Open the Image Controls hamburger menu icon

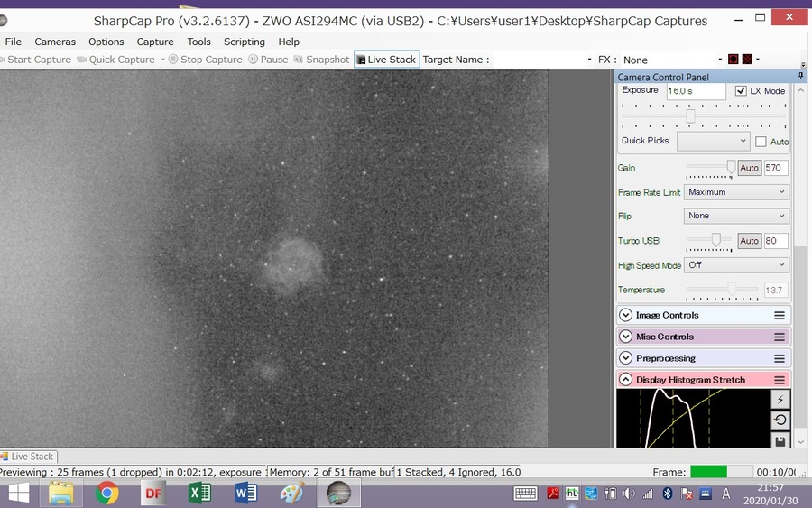click(x=780, y=316)
